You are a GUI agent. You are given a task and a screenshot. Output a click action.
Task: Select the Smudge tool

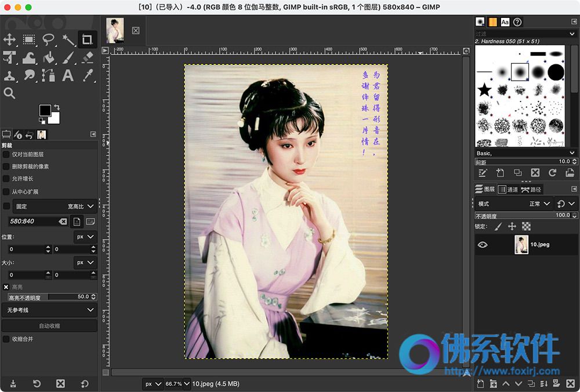tap(29, 76)
